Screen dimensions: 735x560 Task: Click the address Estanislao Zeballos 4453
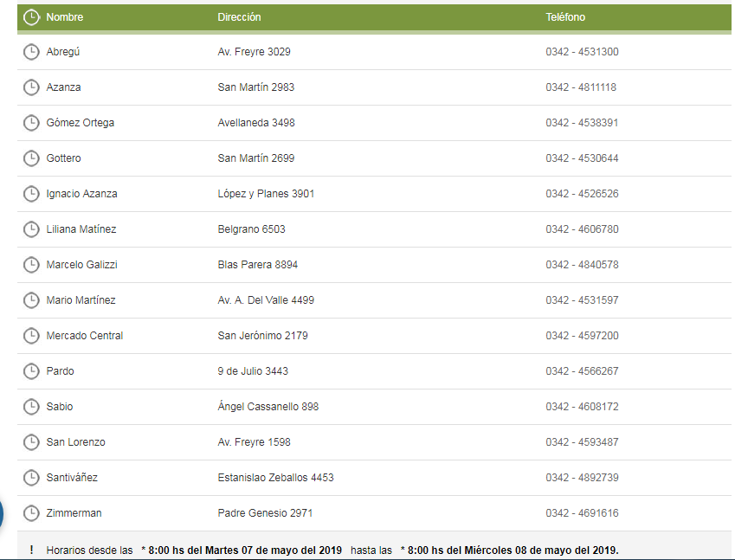pos(275,478)
